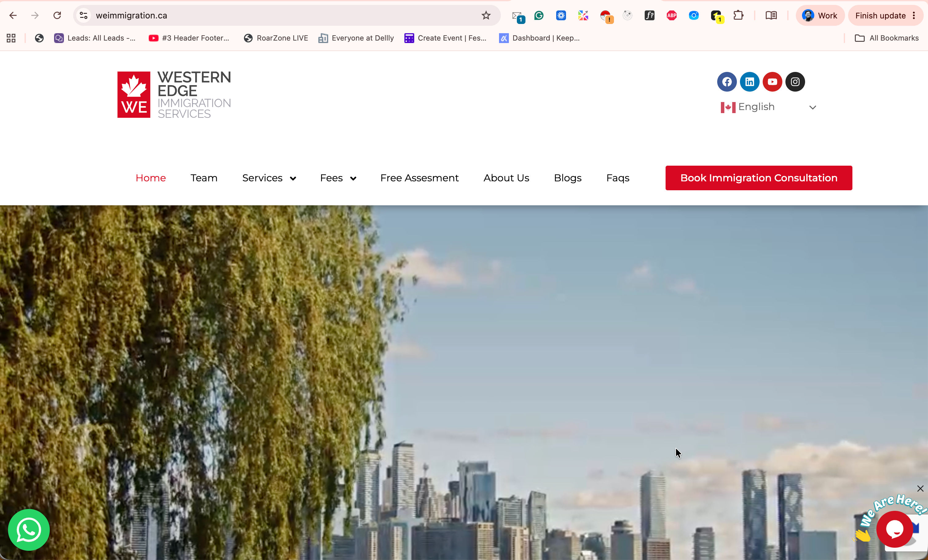Click the address bar showing weimmigration.ca

pos(279,15)
